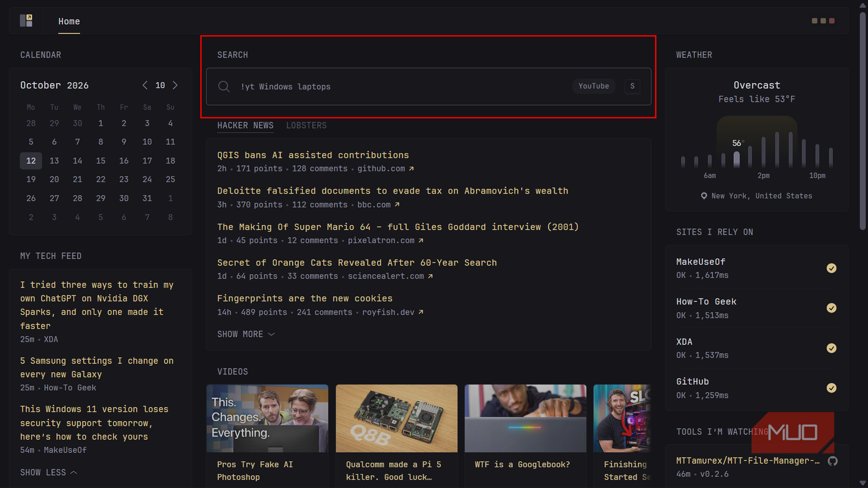Switch to the Hacker News tab
Image resolution: width=868 pixels, height=488 pixels.
coord(245,126)
